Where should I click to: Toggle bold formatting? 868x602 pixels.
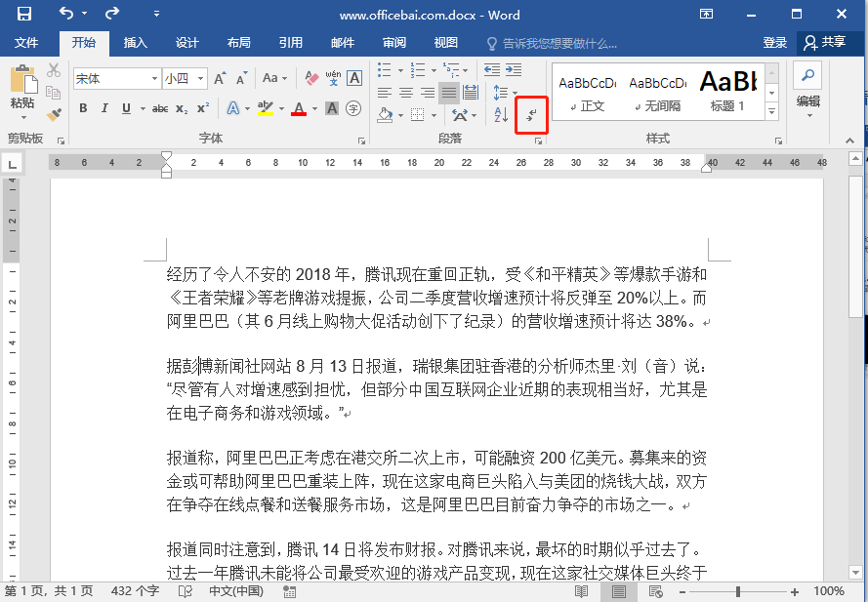click(x=83, y=108)
